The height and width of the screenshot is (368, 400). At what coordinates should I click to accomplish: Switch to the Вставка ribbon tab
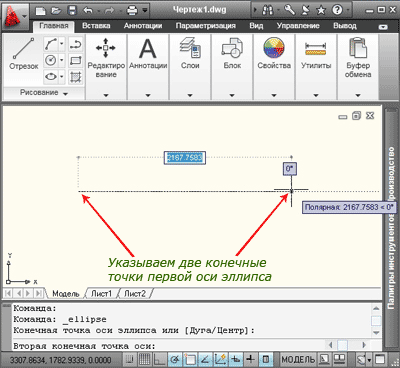tap(96, 26)
